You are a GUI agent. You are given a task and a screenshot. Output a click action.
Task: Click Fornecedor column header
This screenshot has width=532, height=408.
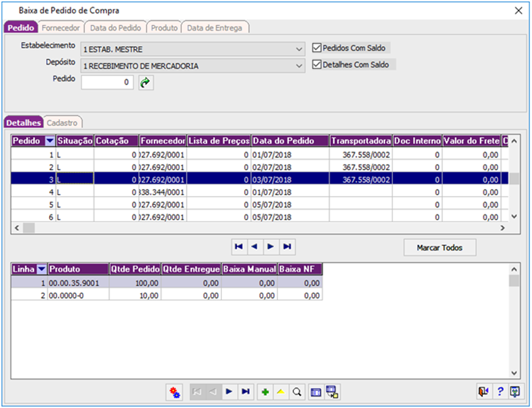(163, 141)
